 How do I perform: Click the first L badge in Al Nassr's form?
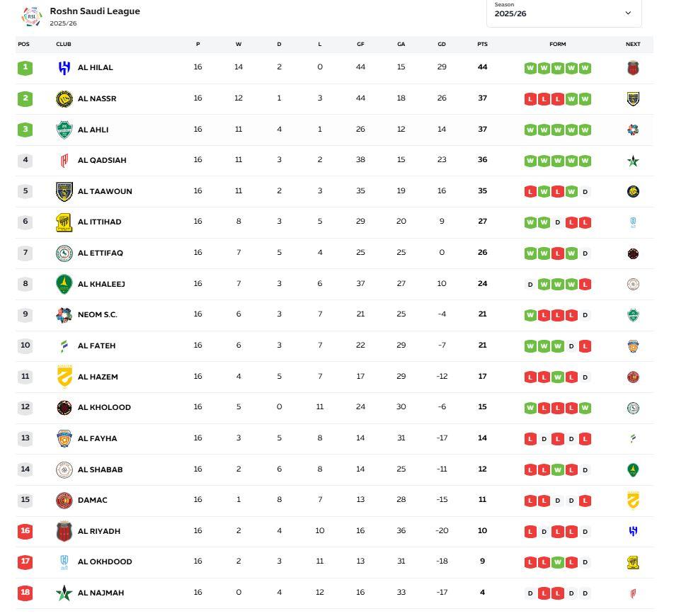coord(530,98)
